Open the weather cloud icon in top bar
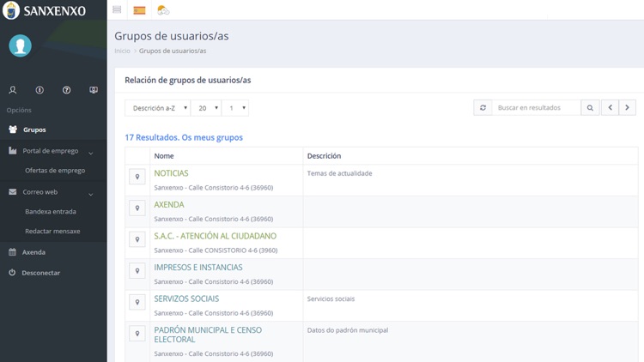Viewport: 644px width, 362px height. click(x=163, y=10)
